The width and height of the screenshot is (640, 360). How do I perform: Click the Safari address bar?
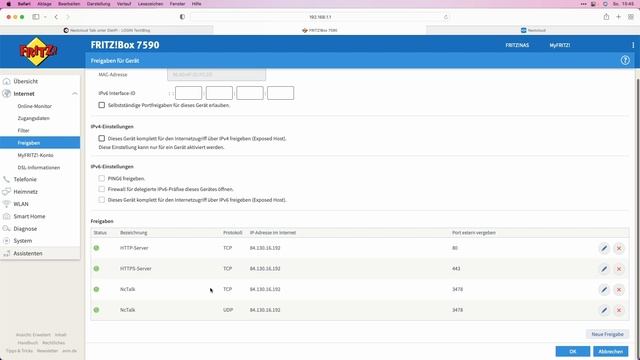tap(320, 17)
